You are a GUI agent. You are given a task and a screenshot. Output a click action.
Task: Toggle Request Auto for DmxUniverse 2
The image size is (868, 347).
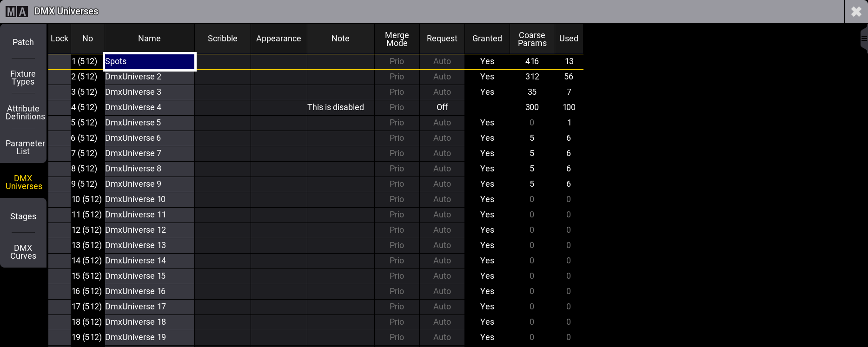(x=442, y=77)
